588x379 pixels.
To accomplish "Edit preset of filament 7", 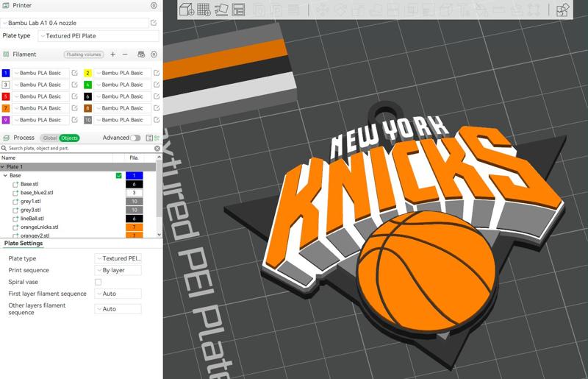I will pyautogui.click(x=75, y=107).
